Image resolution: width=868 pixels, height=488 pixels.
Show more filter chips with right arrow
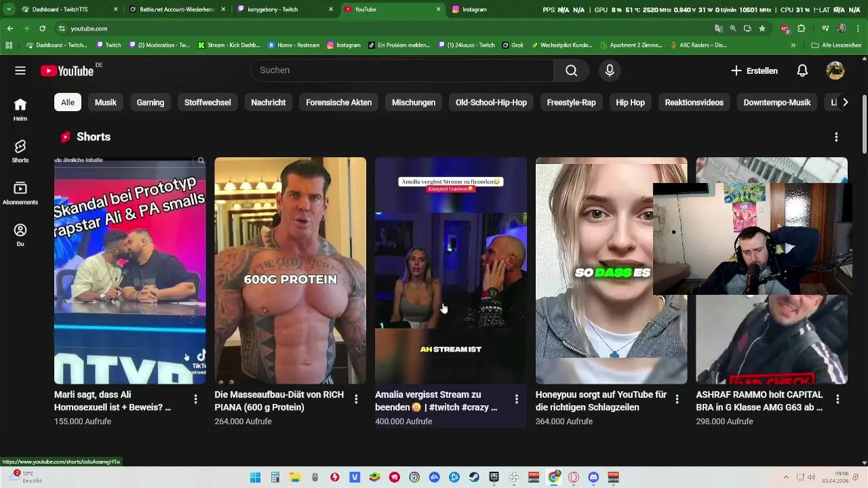click(845, 102)
